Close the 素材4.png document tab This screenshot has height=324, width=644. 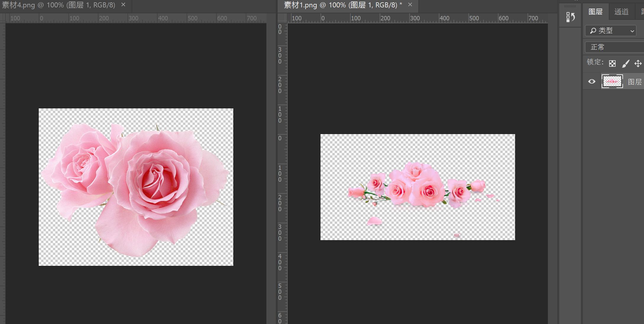pos(123,5)
